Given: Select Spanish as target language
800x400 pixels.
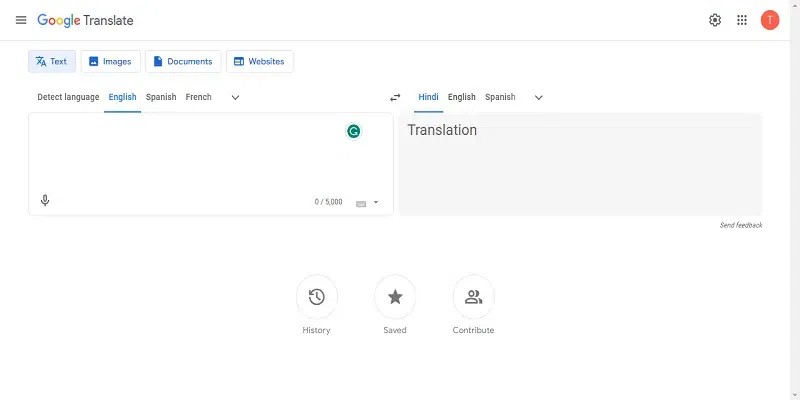Looking at the screenshot, I should (500, 97).
